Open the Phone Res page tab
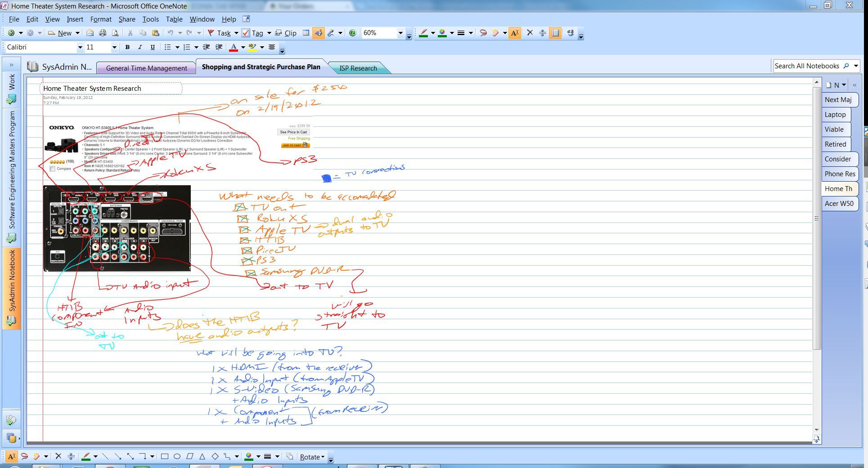 (840, 174)
